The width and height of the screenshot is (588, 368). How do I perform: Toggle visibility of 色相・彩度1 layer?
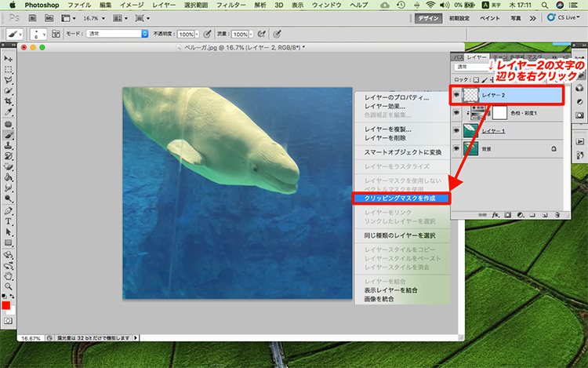(457, 113)
